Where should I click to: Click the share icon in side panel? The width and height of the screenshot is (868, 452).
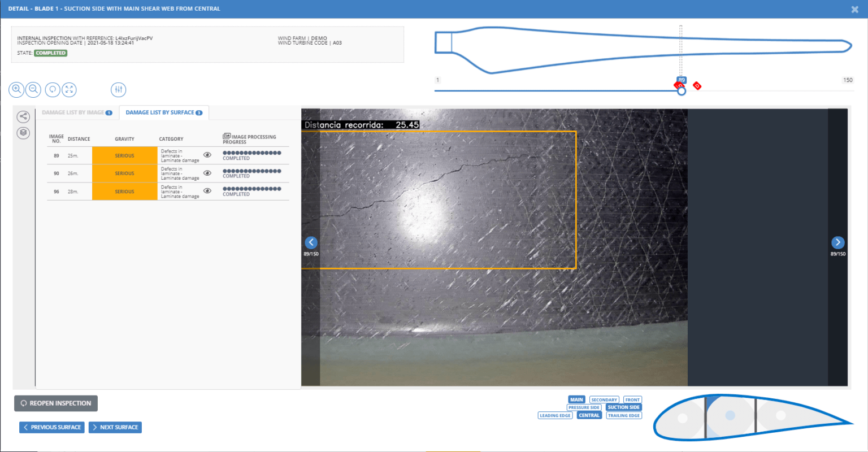click(x=23, y=117)
